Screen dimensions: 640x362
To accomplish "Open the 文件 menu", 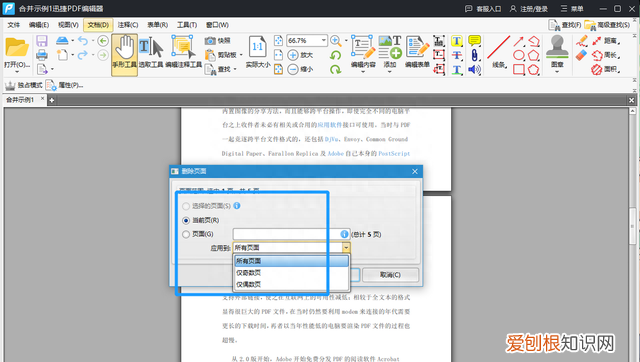I will coord(13,25).
